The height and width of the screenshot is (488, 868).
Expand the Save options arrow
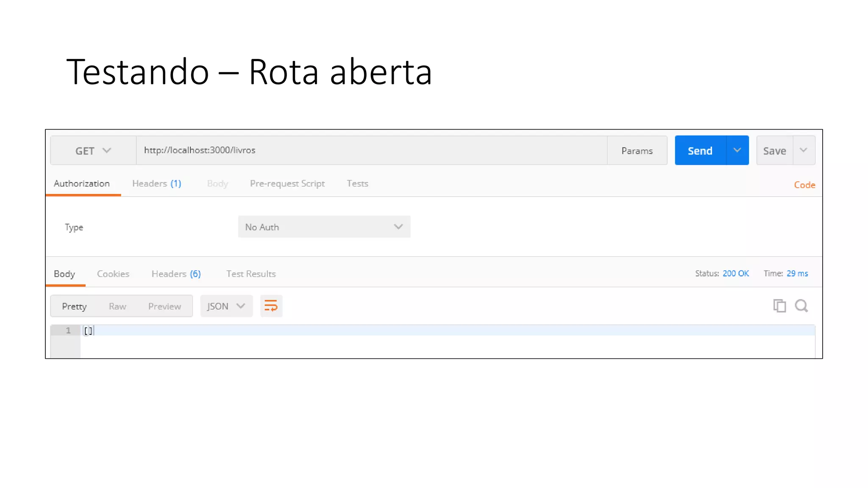pos(804,150)
